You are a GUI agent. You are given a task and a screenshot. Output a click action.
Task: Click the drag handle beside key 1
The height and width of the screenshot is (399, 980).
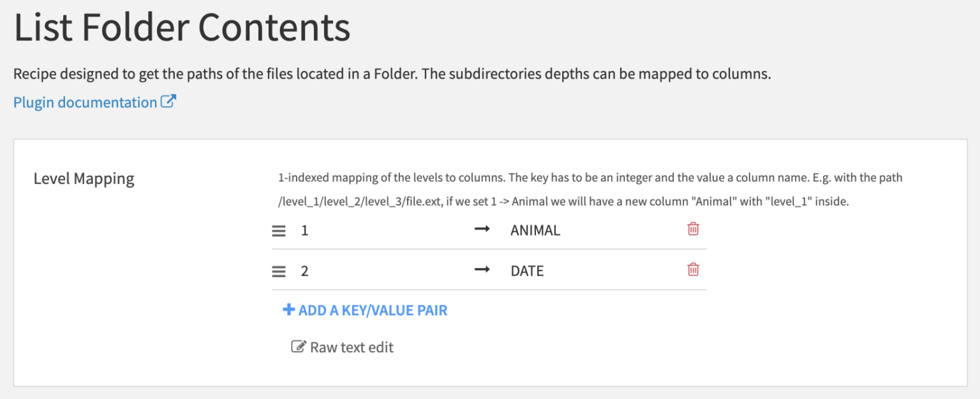[x=279, y=230]
